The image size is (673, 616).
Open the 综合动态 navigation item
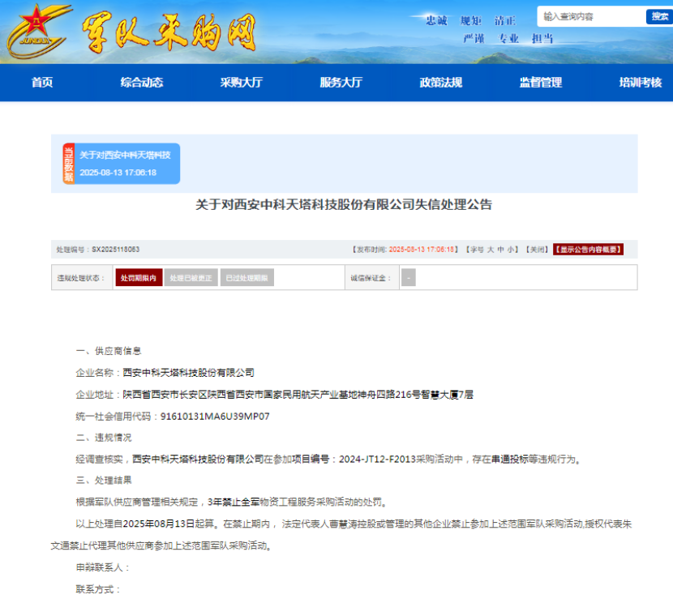pyautogui.click(x=142, y=83)
